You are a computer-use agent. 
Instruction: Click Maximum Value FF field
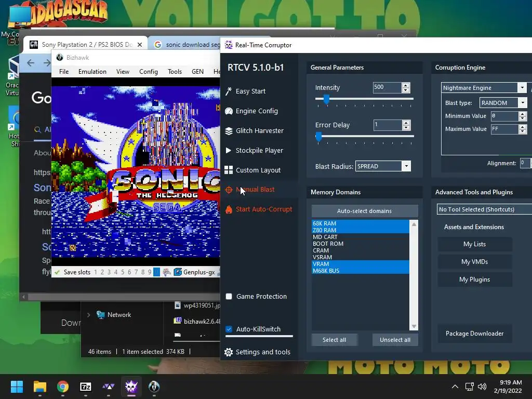pos(504,129)
